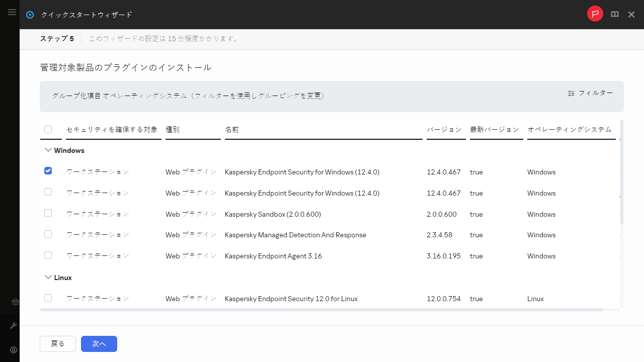644x362 pixels.
Task: Open the user account sidebar icon
Action: [x=14, y=350]
